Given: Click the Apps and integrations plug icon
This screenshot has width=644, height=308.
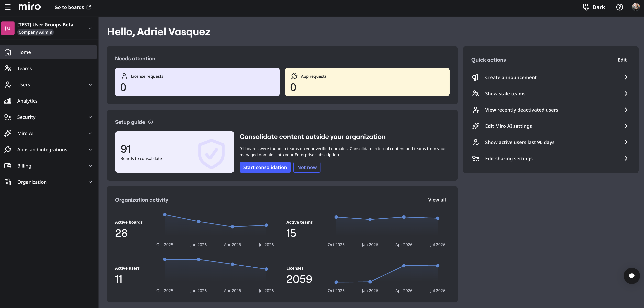Looking at the screenshot, I should tap(8, 150).
